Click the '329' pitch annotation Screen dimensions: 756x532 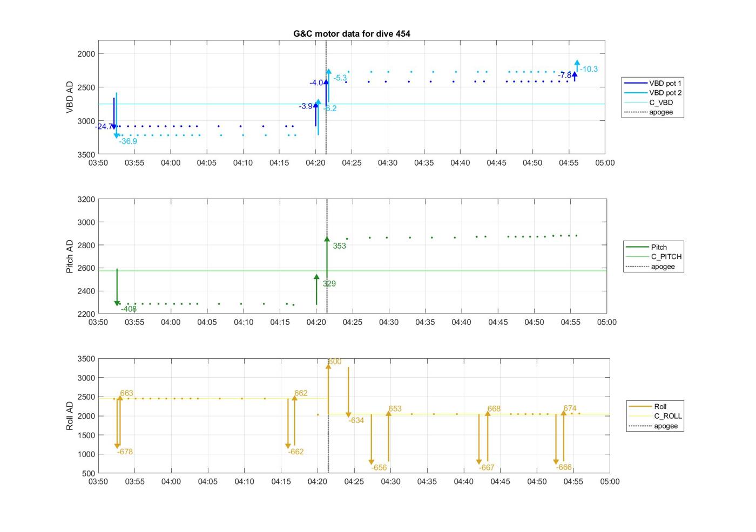coord(329,284)
